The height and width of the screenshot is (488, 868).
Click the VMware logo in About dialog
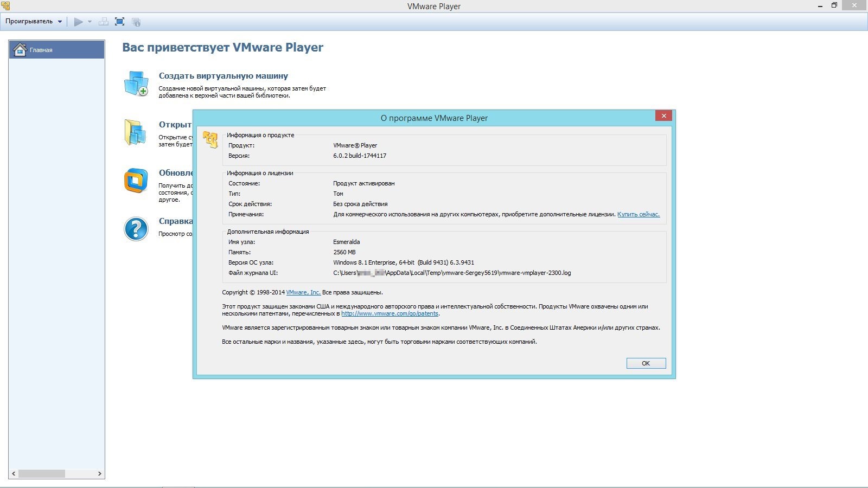[210, 139]
